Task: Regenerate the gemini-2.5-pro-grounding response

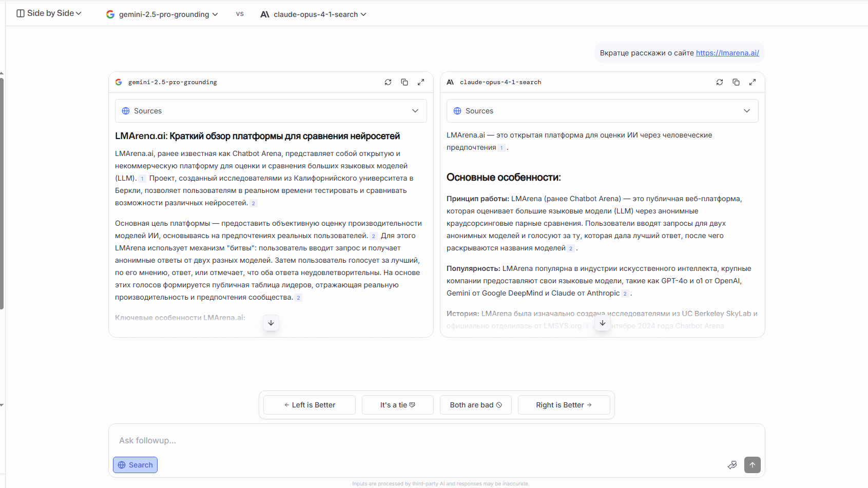Action: 388,82
